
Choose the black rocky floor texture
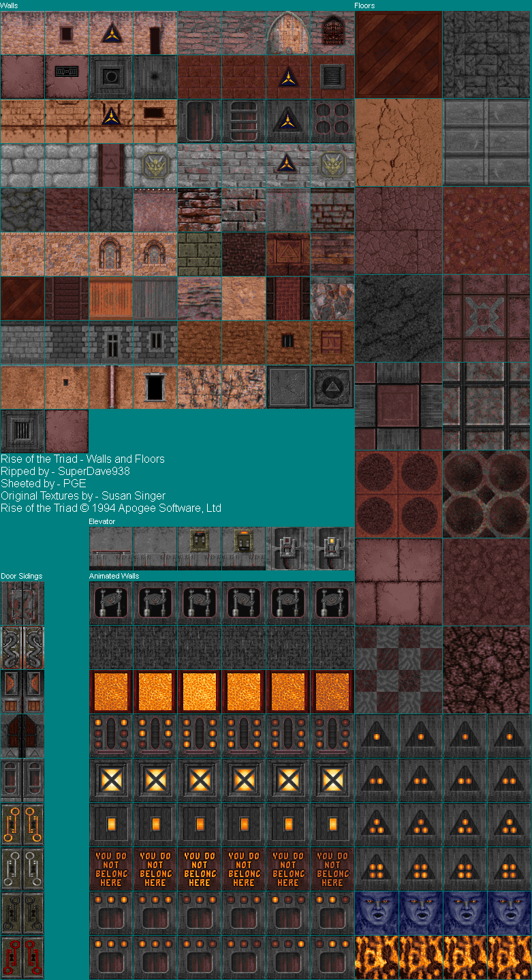(x=398, y=318)
